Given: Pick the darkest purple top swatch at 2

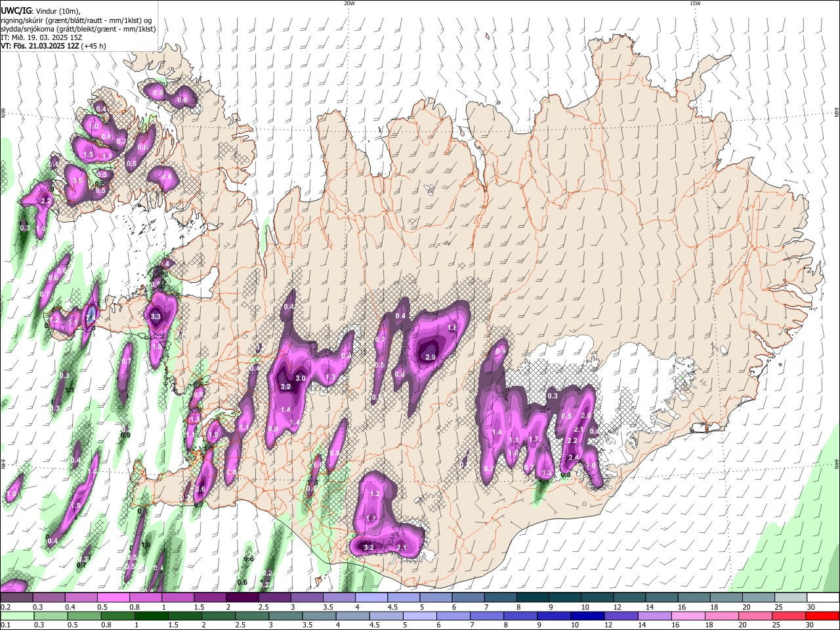Looking at the screenshot, I should (241, 598).
